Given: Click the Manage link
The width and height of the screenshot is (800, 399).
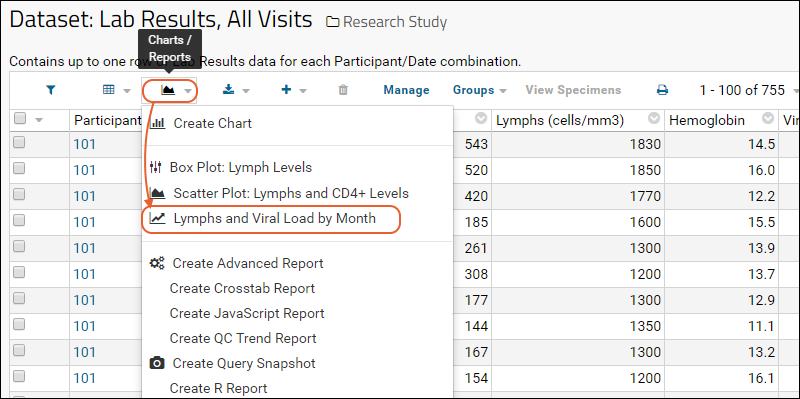Looking at the screenshot, I should pos(406,90).
